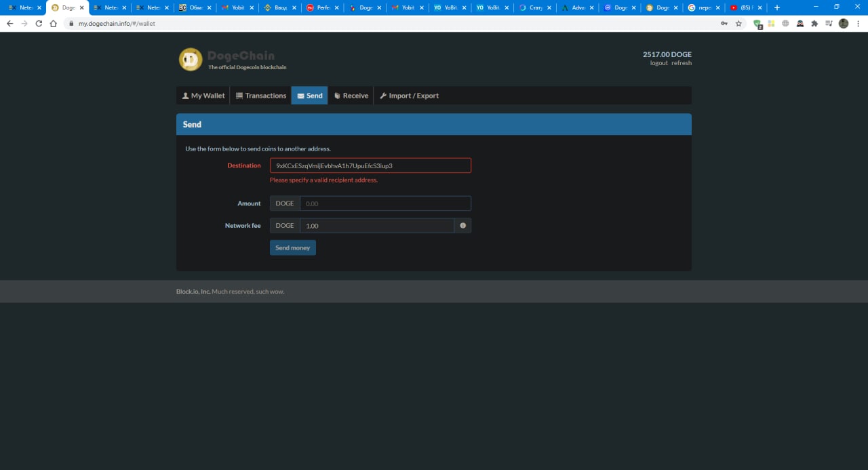Click the network fee info icon
This screenshot has width=868, height=470.
pyautogui.click(x=463, y=226)
